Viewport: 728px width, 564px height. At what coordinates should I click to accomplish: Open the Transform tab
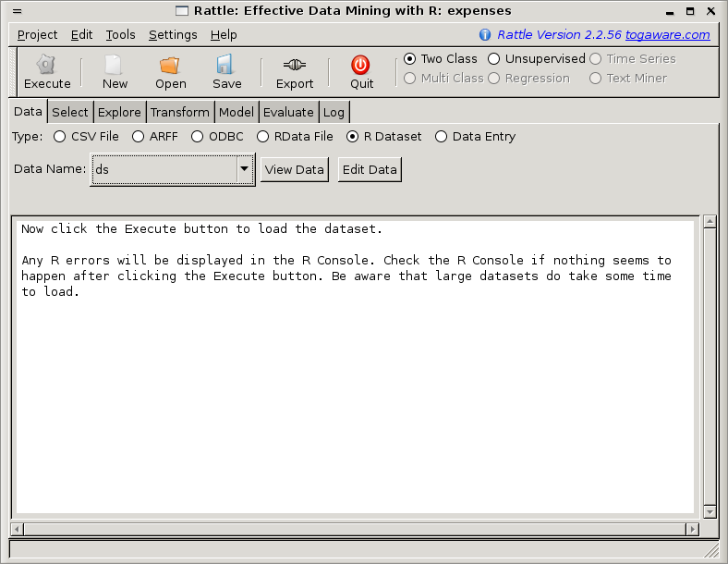[x=179, y=113]
